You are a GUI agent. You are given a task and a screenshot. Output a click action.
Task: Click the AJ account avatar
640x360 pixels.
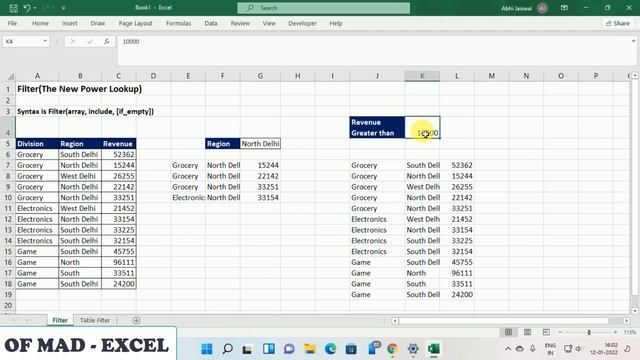click(x=542, y=8)
